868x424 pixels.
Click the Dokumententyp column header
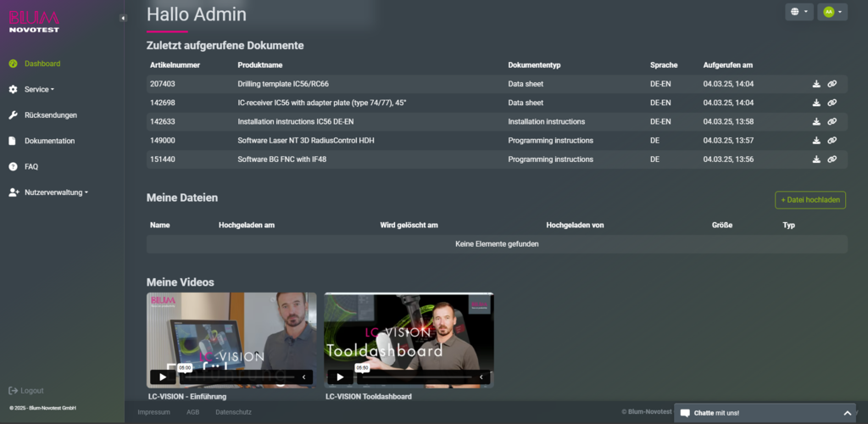534,65
